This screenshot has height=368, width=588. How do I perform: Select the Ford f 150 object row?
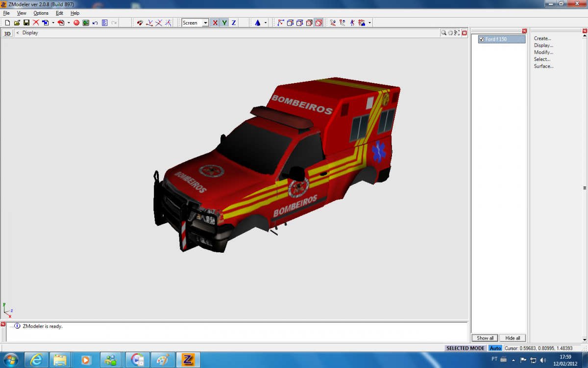tap(502, 39)
